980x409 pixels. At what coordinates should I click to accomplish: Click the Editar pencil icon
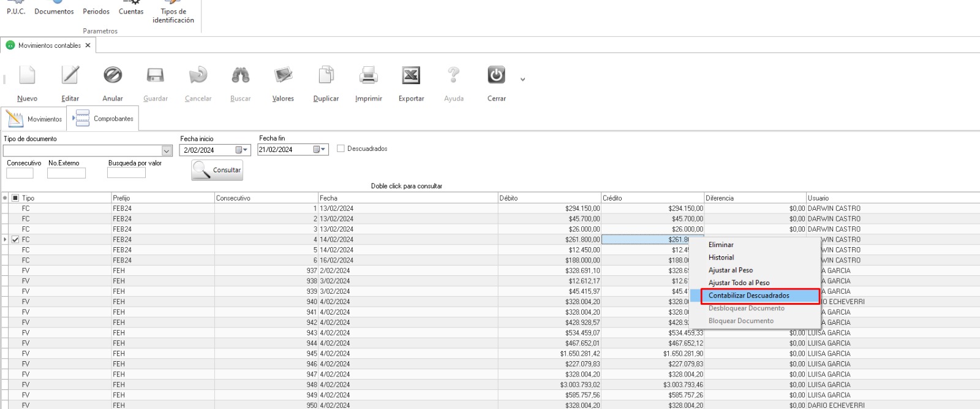70,75
